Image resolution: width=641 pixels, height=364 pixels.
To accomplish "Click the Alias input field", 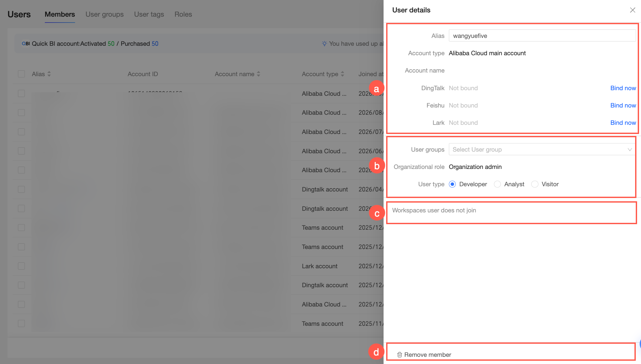I will [x=542, y=36].
